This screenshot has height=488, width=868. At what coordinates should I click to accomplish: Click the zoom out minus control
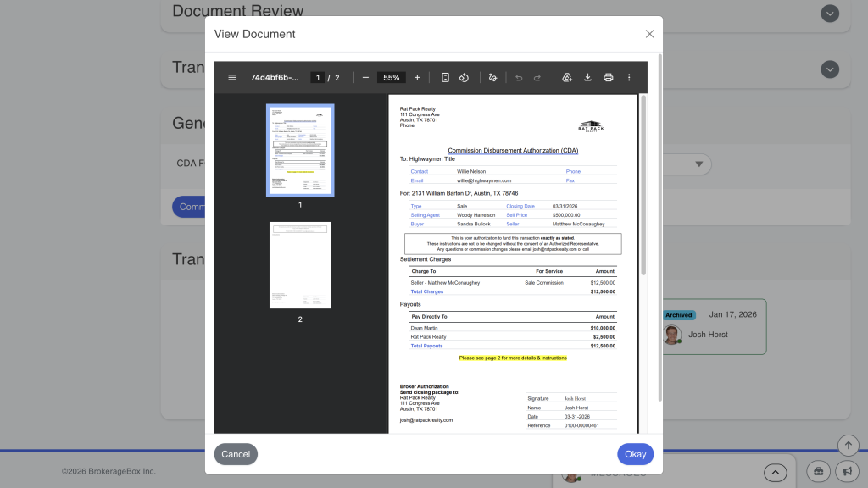(x=365, y=77)
